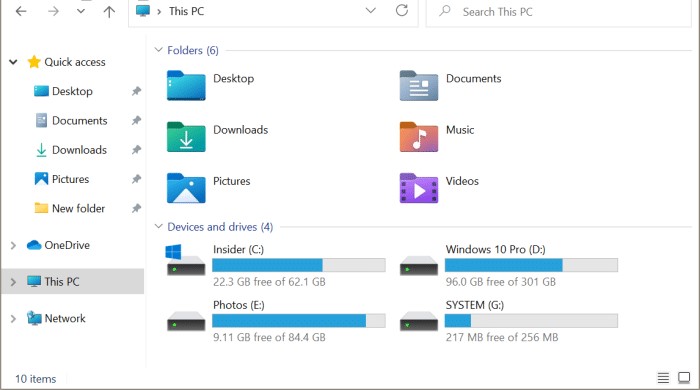The width and height of the screenshot is (700, 390).
Task: Click the Refresh icon in address bar
Action: (402, 11)
